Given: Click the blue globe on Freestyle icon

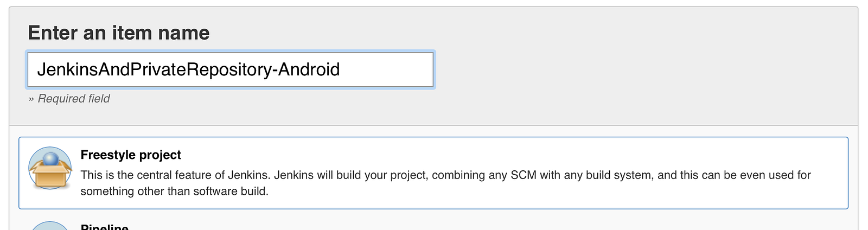Looking at the screenshot, I should click(x=50, y=159).
